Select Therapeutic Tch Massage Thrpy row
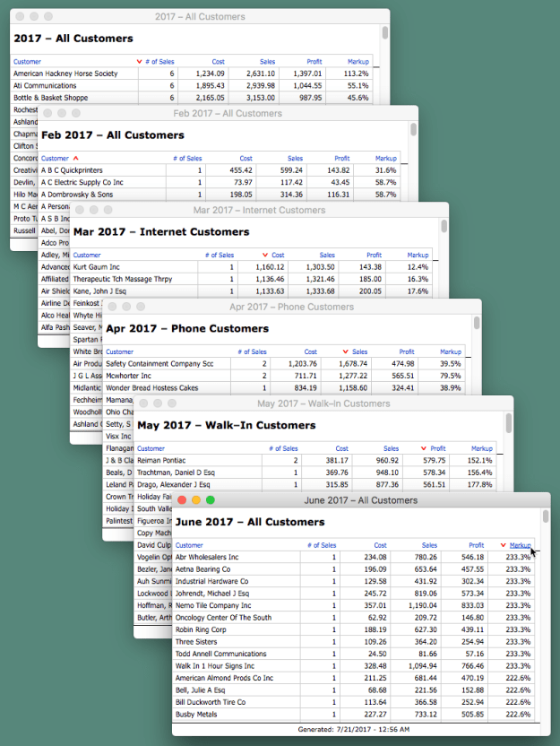The image size is (560, 746). 252,279
